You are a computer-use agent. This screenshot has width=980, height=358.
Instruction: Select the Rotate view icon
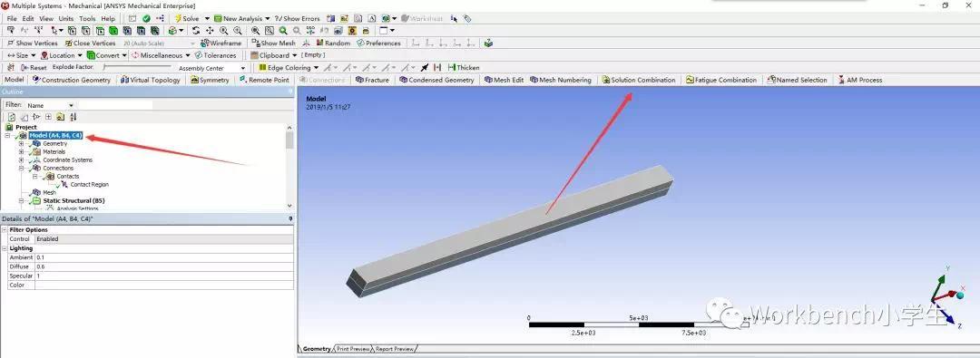[196, 31]
